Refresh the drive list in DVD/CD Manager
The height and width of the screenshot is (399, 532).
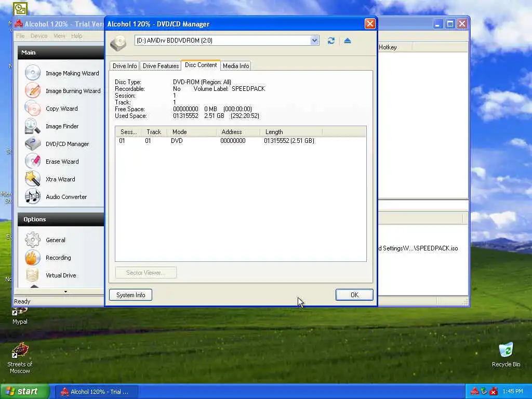pos(331,41)
